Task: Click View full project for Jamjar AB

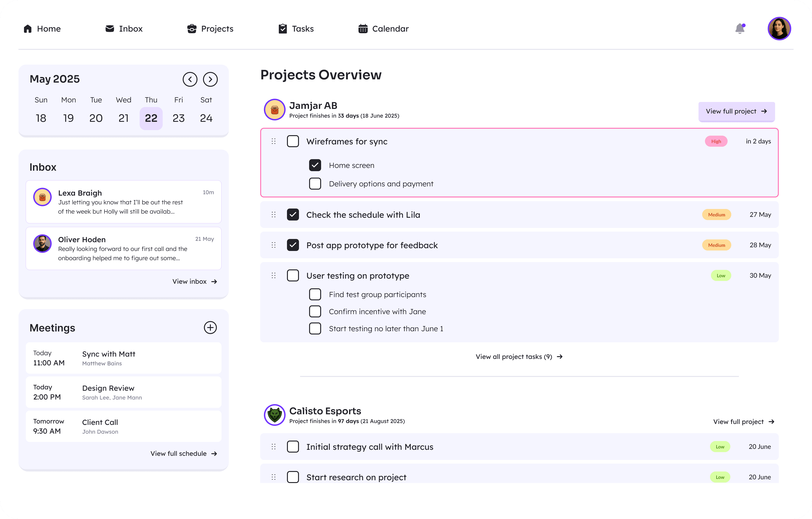Action: click(737, 111)
